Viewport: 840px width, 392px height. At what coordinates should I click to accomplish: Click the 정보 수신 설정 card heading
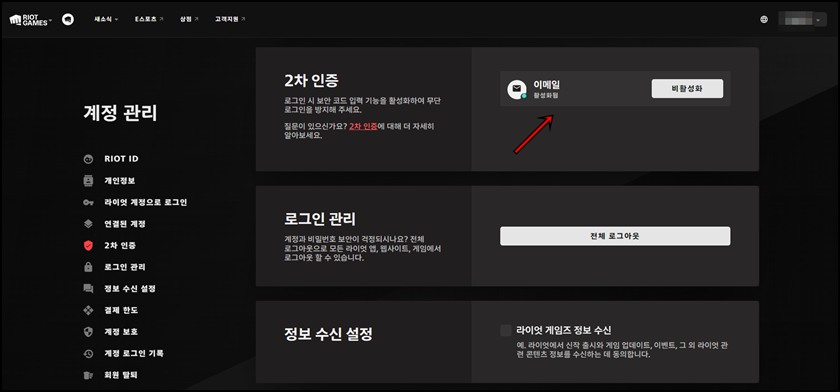[328, 334]
